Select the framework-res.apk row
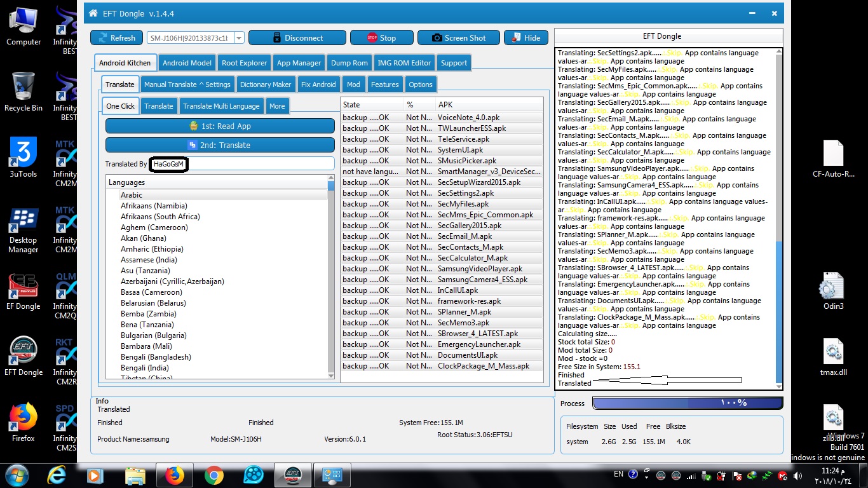 442,301
